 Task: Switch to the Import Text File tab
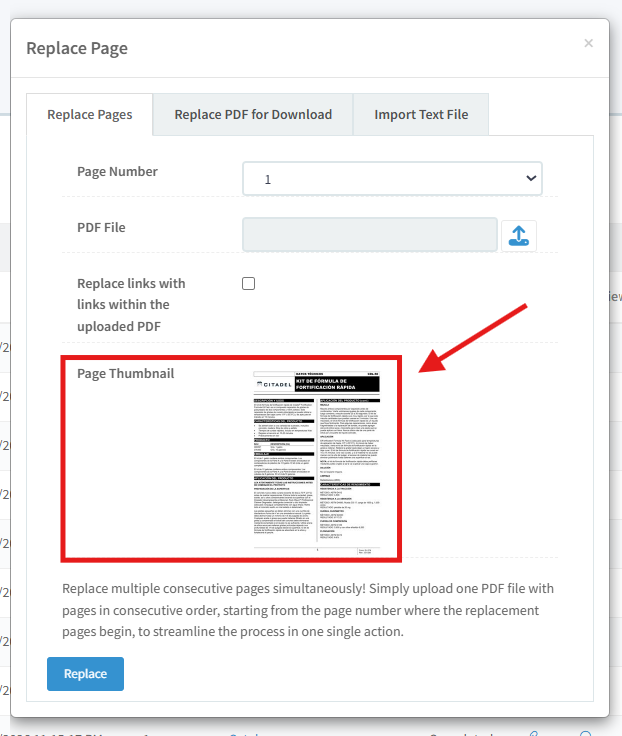[421, 115]
